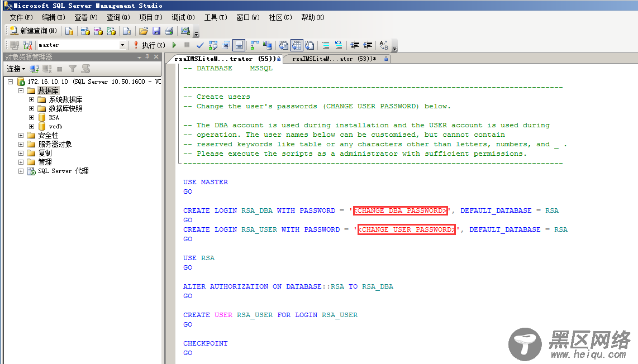
Task: Open the 窗口(W) menu
Action: 248,17
